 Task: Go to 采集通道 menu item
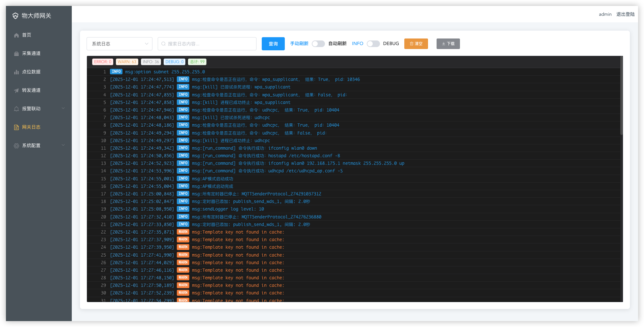(31, 54)
